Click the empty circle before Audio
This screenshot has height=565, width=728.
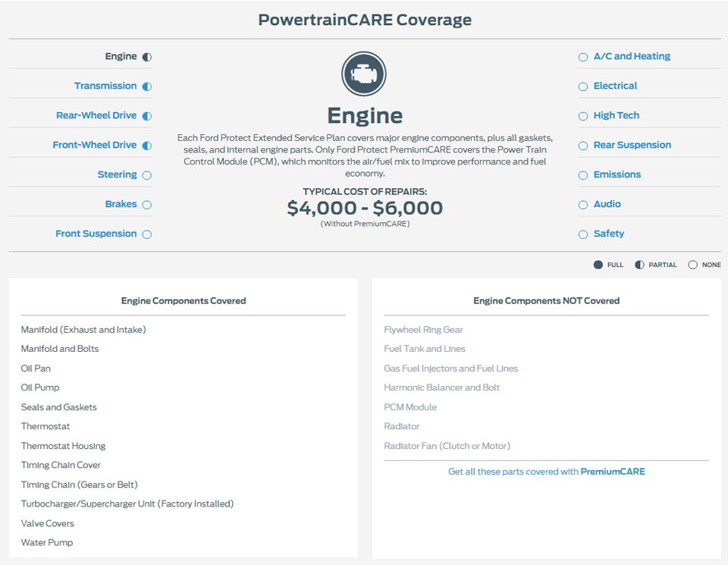pos(583,205)
